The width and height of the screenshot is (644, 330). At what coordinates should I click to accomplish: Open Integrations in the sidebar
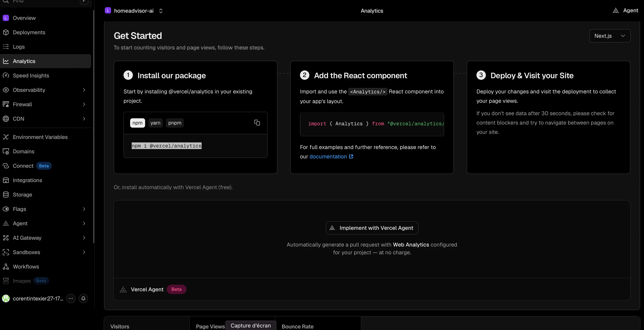click(x=46, y=180)
